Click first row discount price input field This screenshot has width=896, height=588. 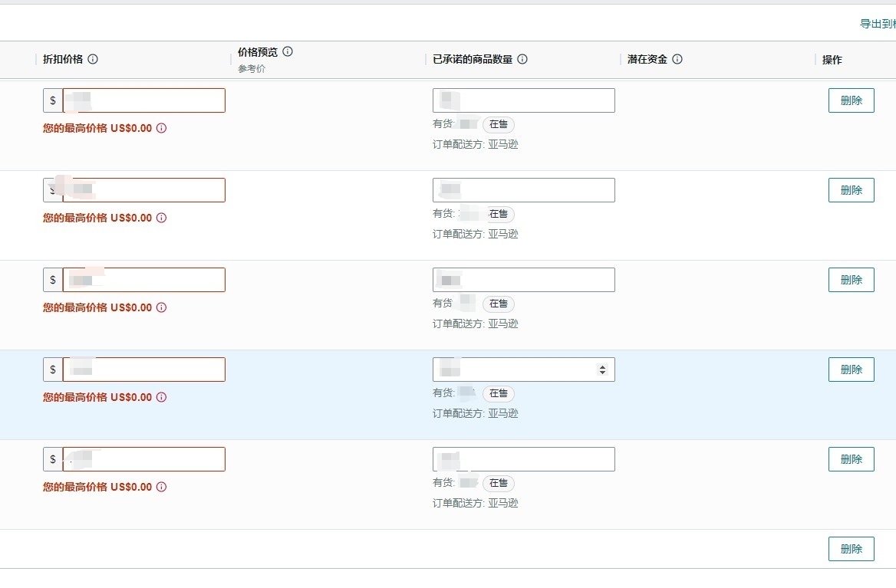click(143, 100)
